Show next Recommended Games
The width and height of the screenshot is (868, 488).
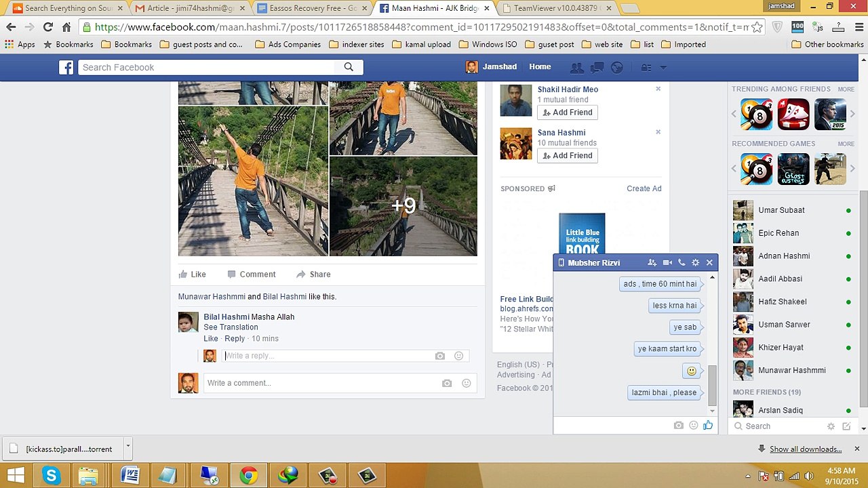(x=852, y=169)
